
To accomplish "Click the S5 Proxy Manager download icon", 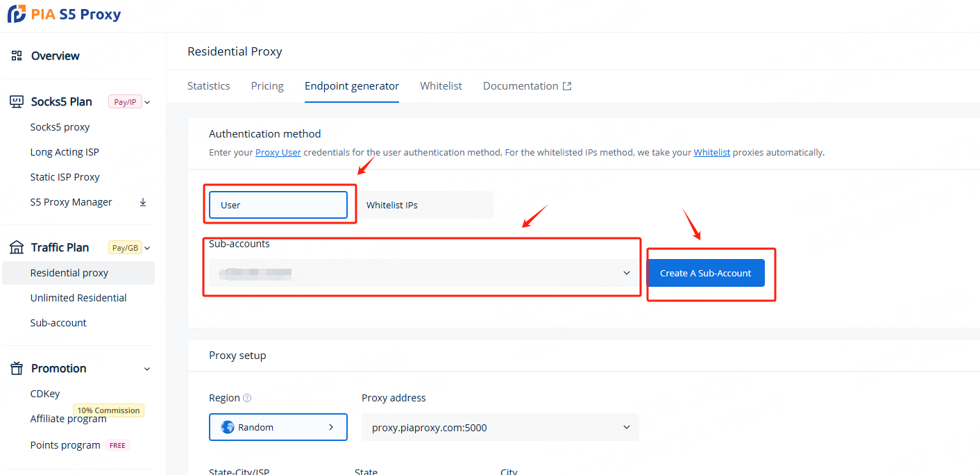I will [143, 202].
